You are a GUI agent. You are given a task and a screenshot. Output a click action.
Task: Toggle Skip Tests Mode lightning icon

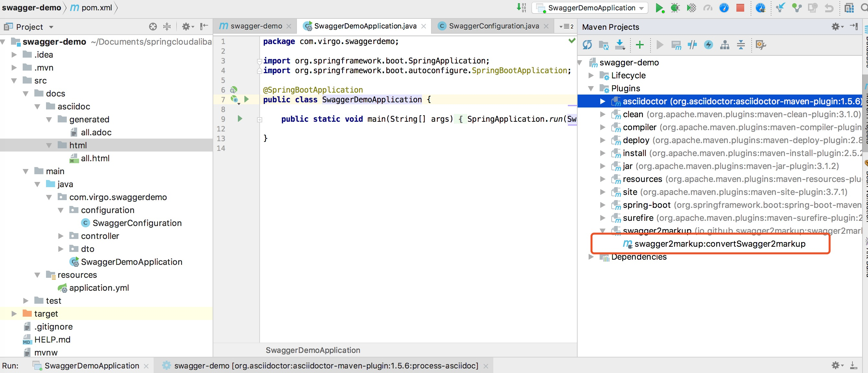click(x=708, y=45)
